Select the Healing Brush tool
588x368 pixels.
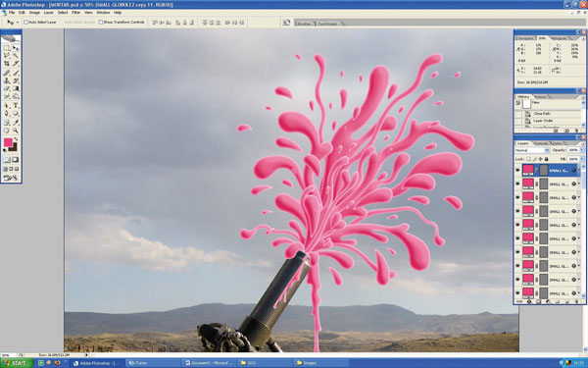7,73
